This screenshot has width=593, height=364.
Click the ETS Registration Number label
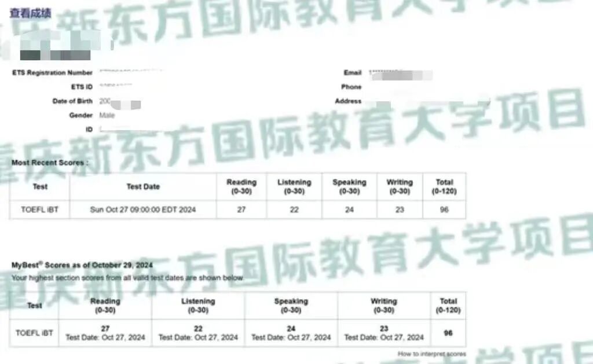point(52,73)
